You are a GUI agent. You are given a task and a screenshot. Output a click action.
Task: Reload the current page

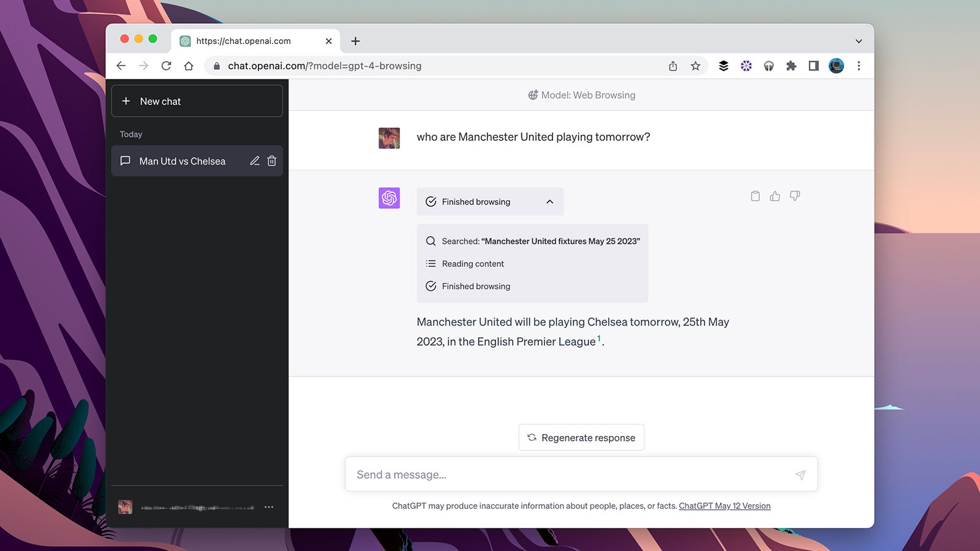tap(166, 66)
